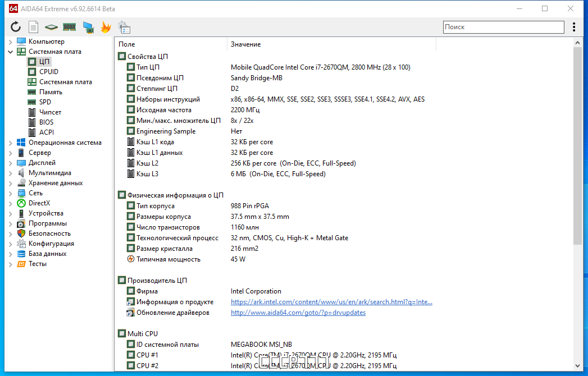Click the network computer toolbar icon
Viewport: 588px width, 376px height.
point(89,27)
